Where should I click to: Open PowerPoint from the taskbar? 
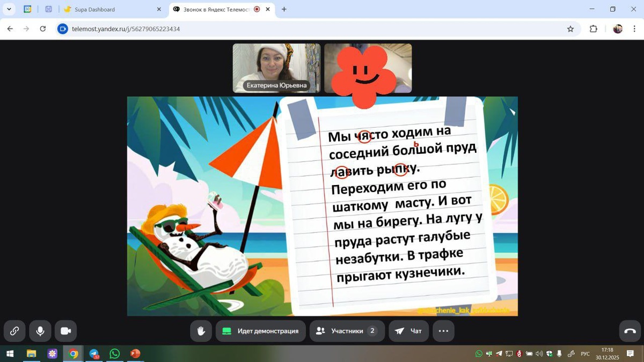(135, 354)
